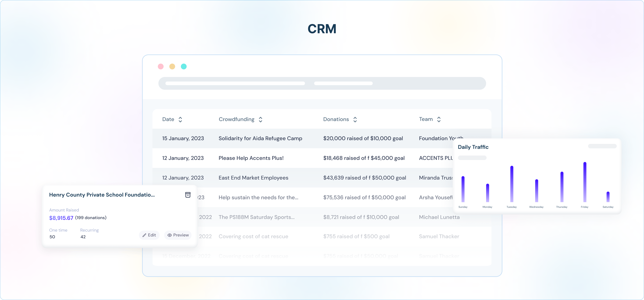This screenshot has width=644, height=300.
Task: Click $75,536 raised of $50,000 goal cell
Action: click(364, 198)
